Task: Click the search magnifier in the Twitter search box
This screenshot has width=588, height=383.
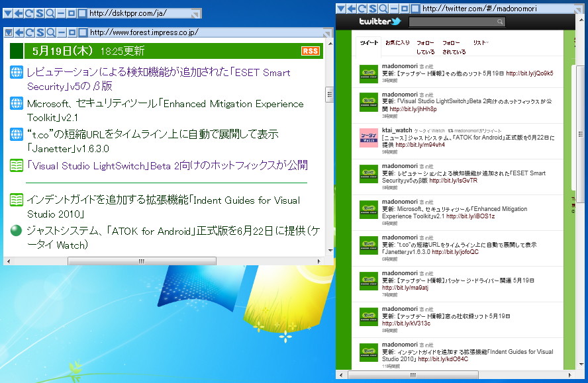Action: click(501, 21)
